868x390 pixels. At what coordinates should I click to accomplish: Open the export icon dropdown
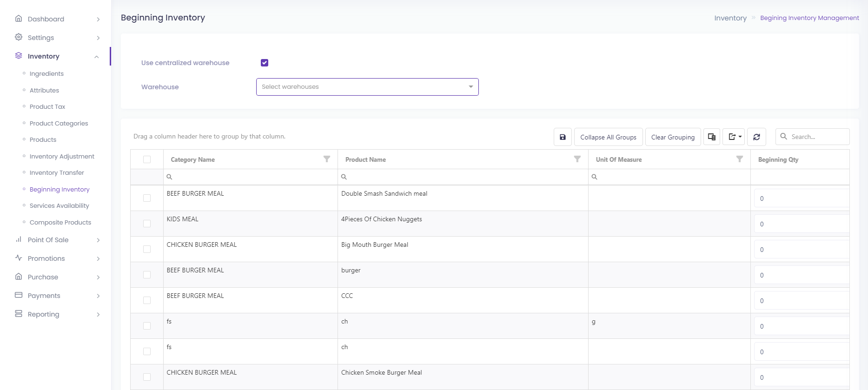(734, 137)
